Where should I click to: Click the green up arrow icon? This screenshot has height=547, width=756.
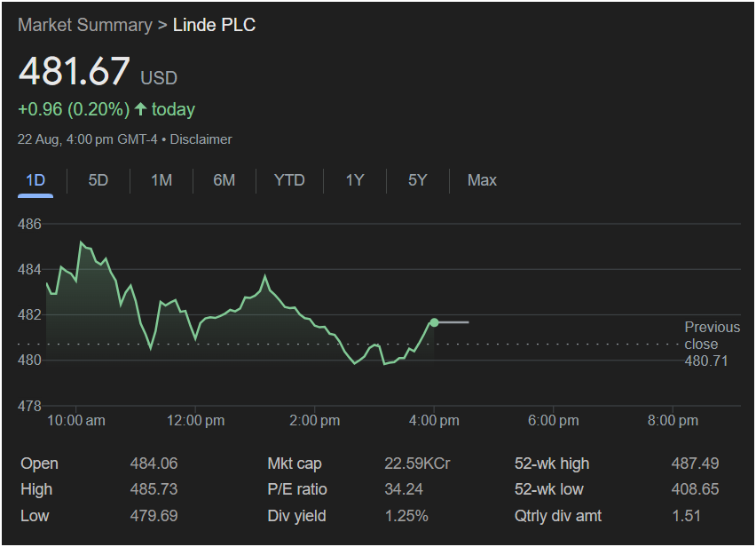[x=140, y=109]
